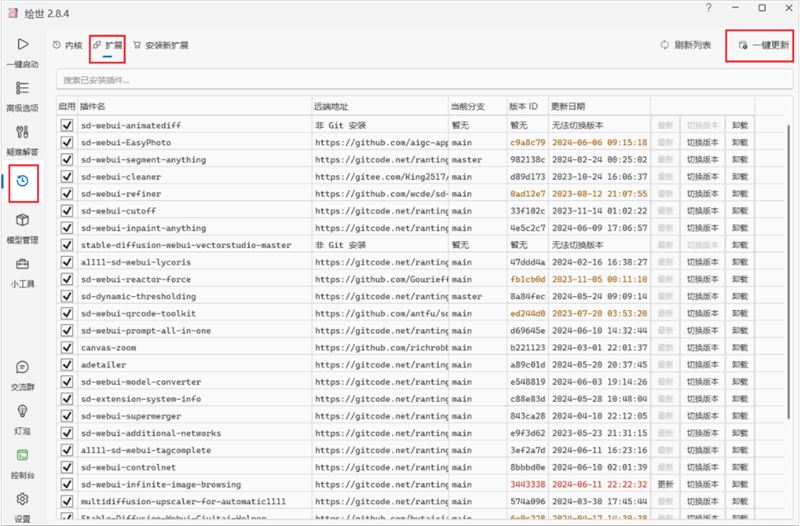Switch to the 安装新扩展 tab
The image size is (800, 526).
[161, 45]
